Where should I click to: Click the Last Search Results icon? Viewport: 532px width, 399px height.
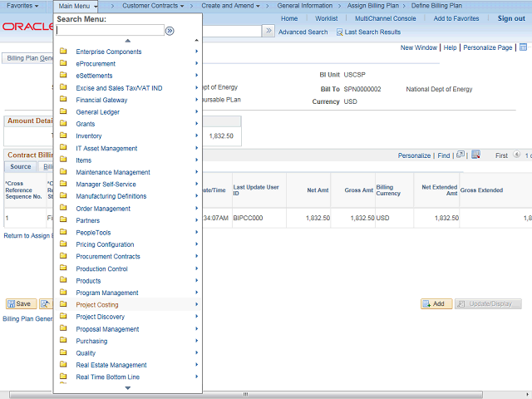[340, 32]
